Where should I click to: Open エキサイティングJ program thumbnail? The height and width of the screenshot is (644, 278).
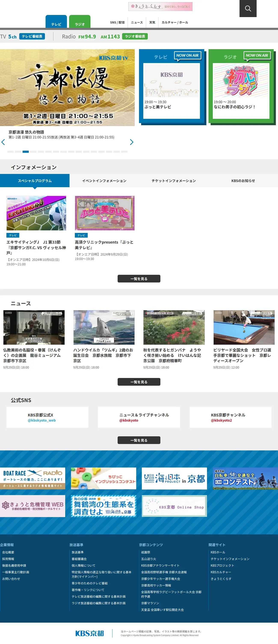click(36, 213)
